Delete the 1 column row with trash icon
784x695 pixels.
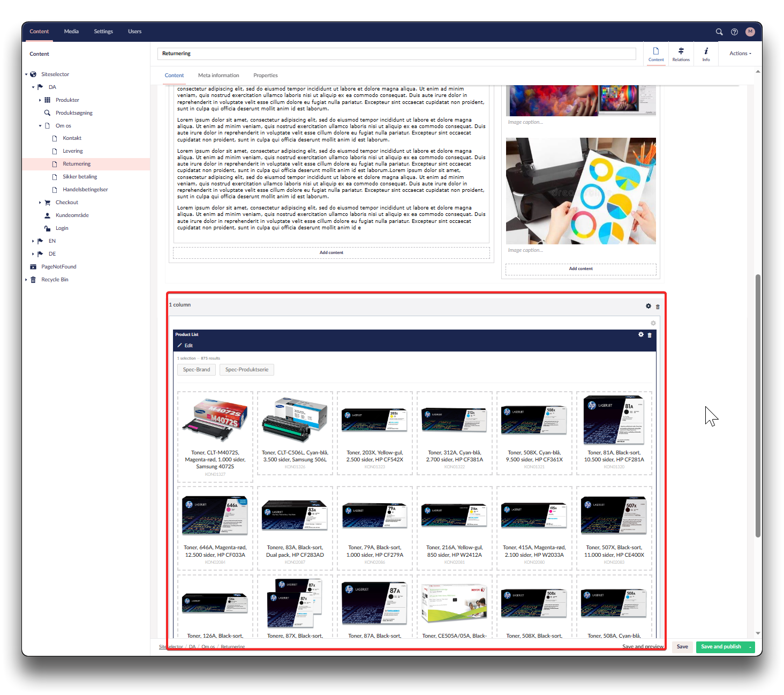pyautogui.click(x=658, y=307)
